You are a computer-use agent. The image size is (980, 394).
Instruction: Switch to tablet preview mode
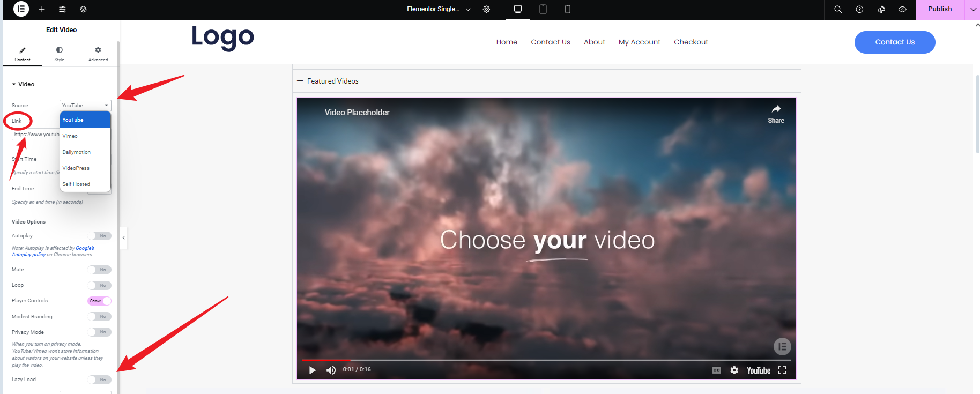(543, 9)
